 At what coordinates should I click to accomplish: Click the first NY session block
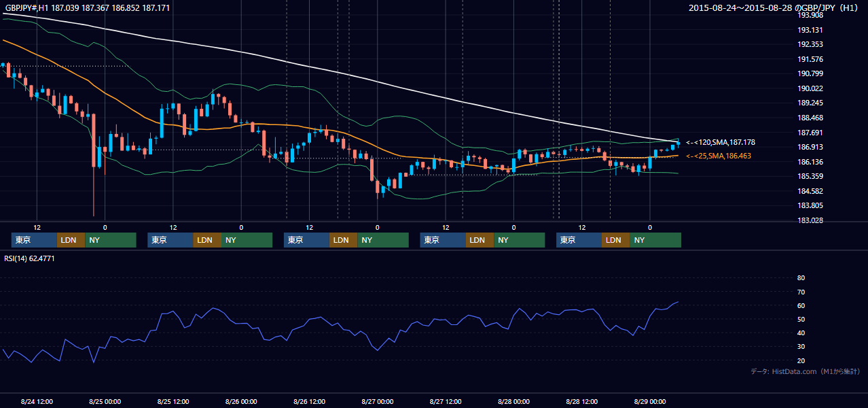click(111, 240)
